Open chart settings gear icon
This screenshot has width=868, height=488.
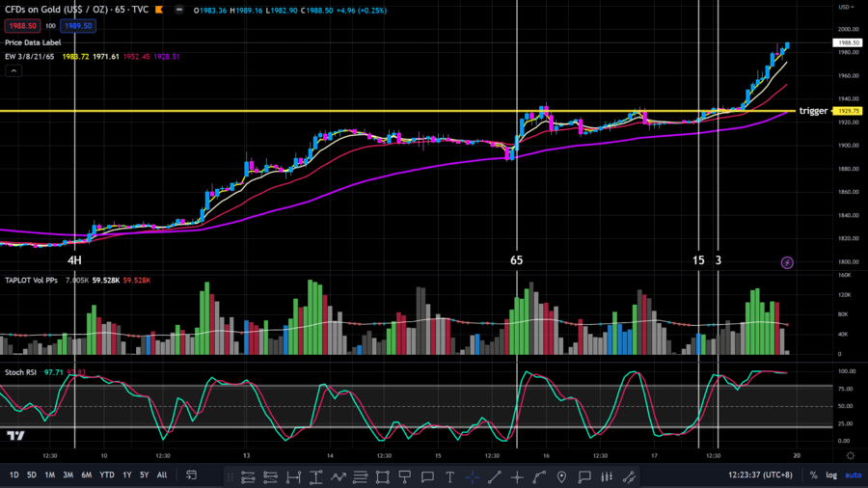point(851,456)
